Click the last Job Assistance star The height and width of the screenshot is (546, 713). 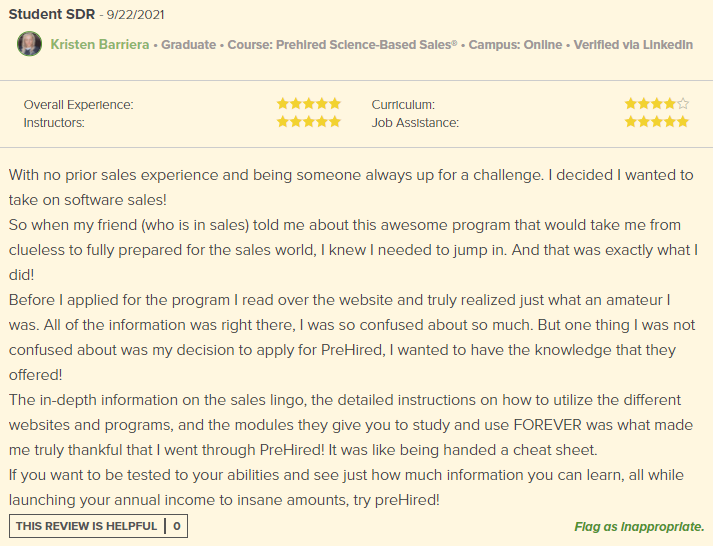point(683,122)
